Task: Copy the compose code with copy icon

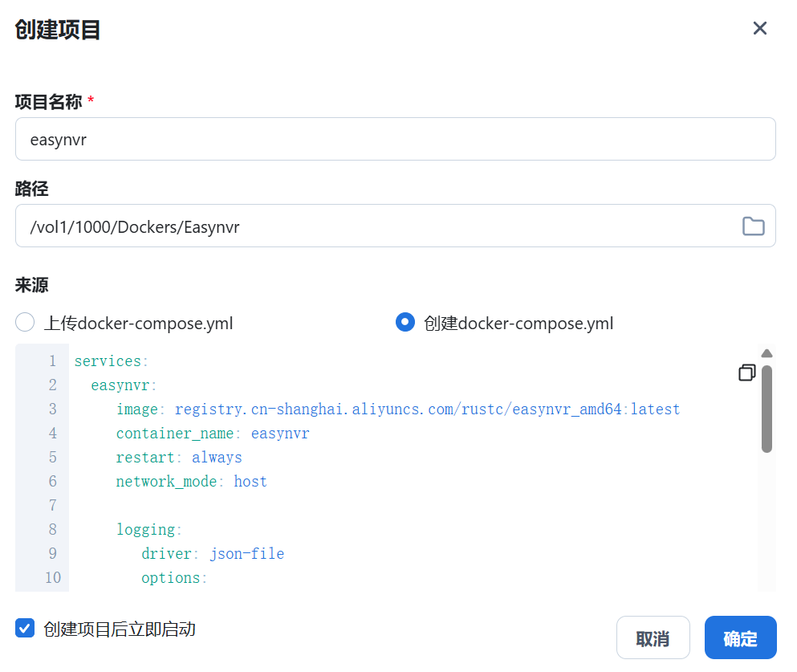Action: point(746,373)
